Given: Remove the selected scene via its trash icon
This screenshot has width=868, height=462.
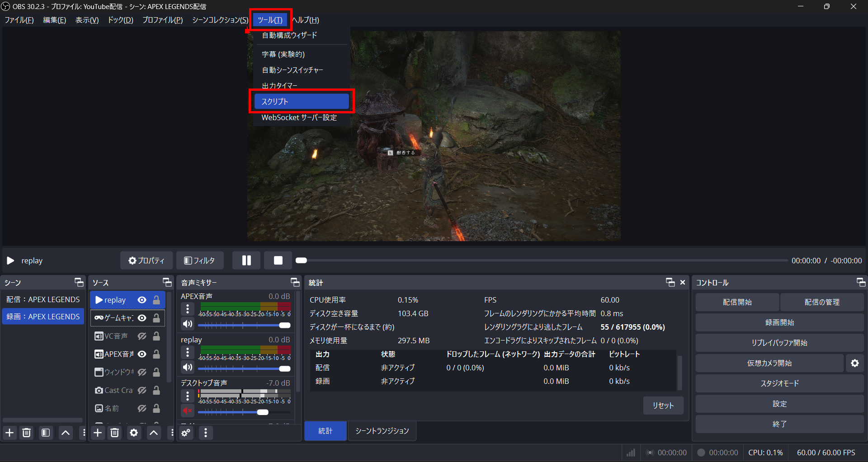Looking at the screenshot, I should coord(27,433).
